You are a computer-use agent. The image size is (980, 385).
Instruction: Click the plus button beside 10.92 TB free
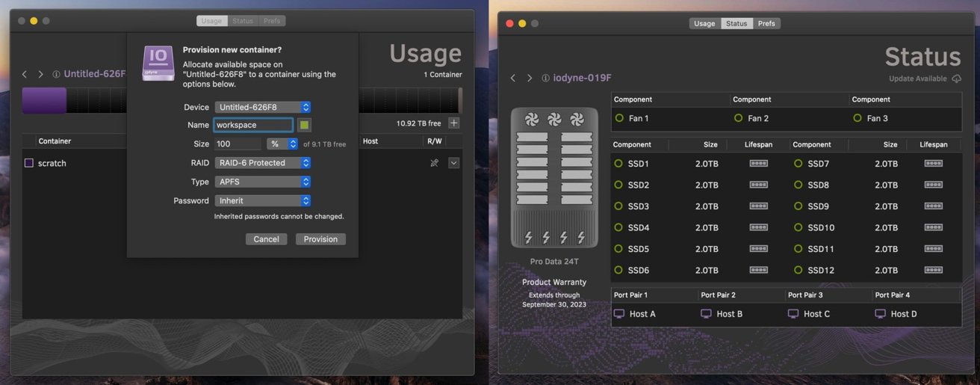453,123
